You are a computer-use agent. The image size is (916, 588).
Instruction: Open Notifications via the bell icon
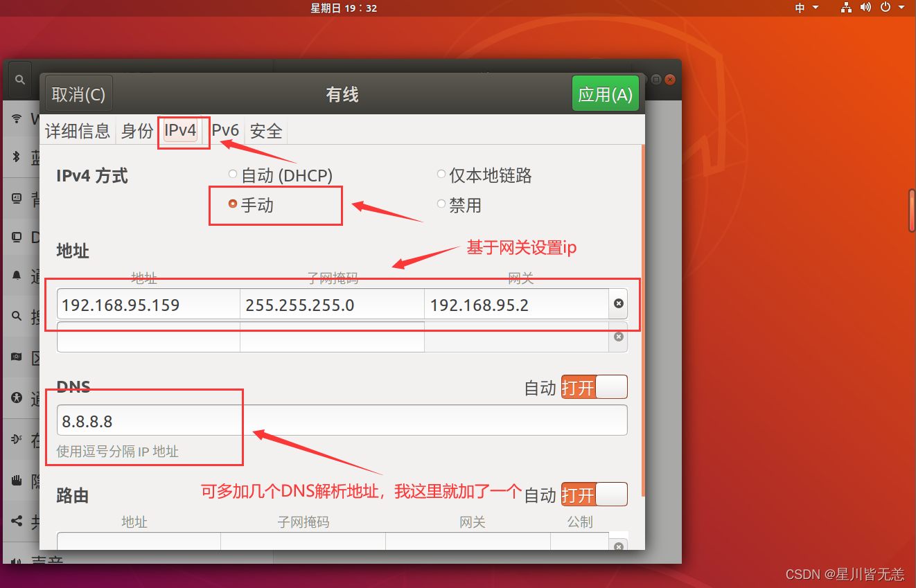coord(17,276)
